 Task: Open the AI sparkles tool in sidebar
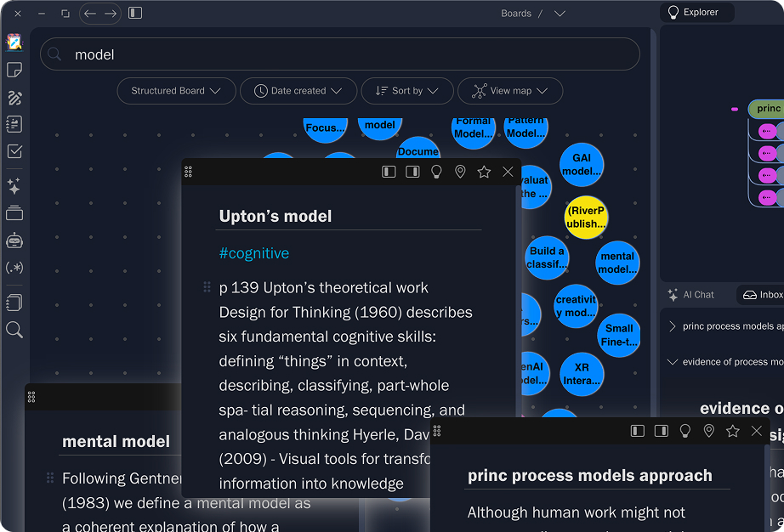(x=14, y=186)
